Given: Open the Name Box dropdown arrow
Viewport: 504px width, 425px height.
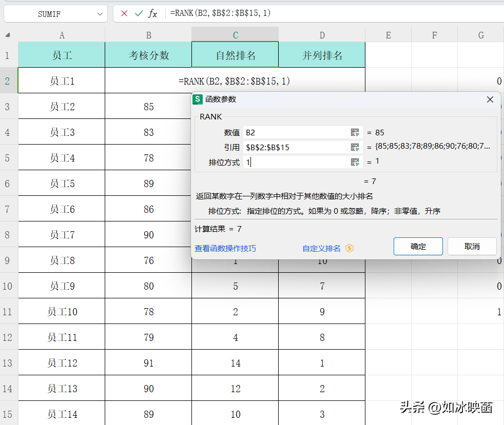Looking at the screenshot, I should click(100, 14).
